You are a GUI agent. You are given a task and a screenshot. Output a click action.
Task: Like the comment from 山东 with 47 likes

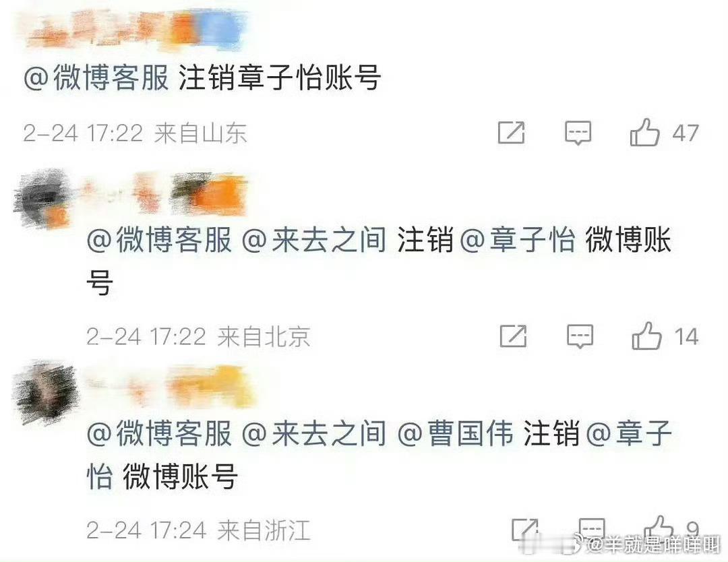[x=645, y=133]
